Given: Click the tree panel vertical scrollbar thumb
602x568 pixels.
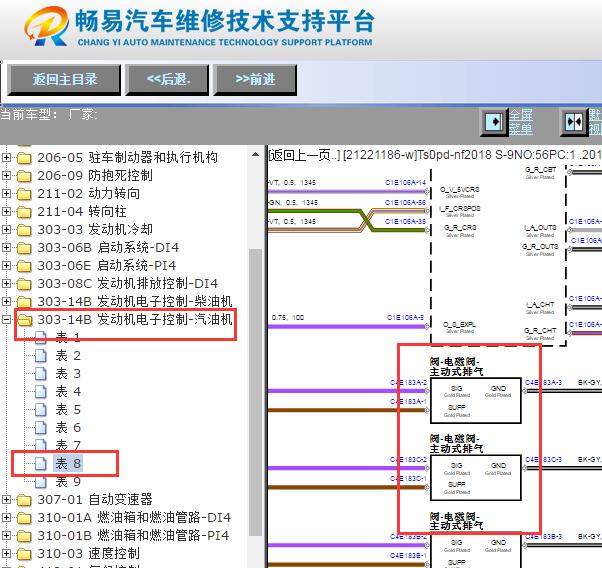Looking at the screenshot, I should [x=255, y=392].
